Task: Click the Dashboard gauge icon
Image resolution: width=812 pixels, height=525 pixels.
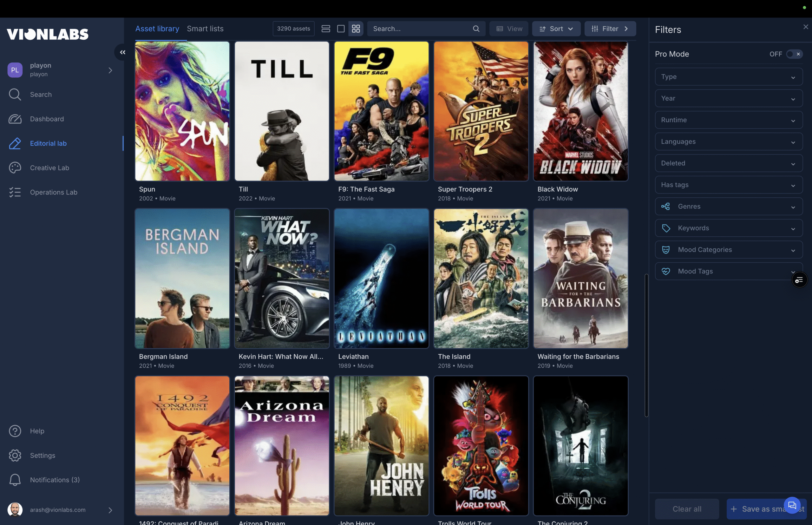Action: 15,119
